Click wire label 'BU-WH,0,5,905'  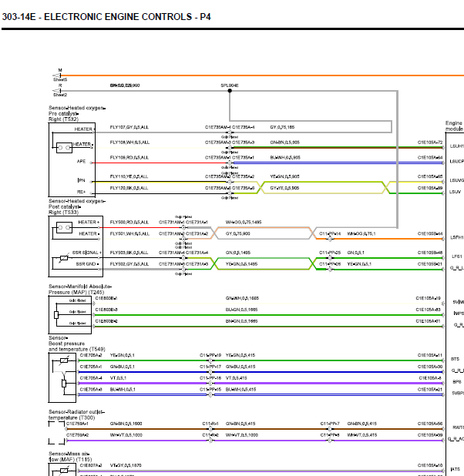click(285, 158)
